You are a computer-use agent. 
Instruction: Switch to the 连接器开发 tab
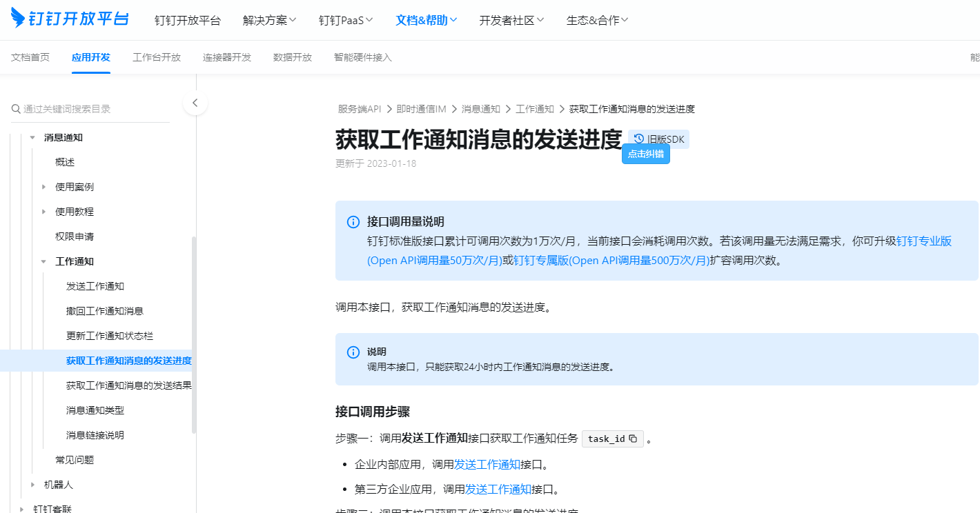click(x=227, y=57)
